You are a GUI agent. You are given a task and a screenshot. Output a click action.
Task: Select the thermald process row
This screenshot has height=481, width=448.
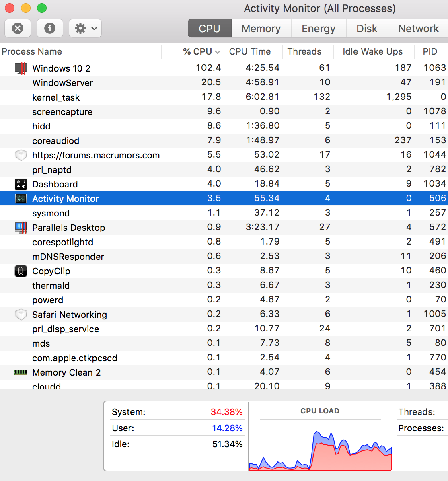click(x=224, y=286)
